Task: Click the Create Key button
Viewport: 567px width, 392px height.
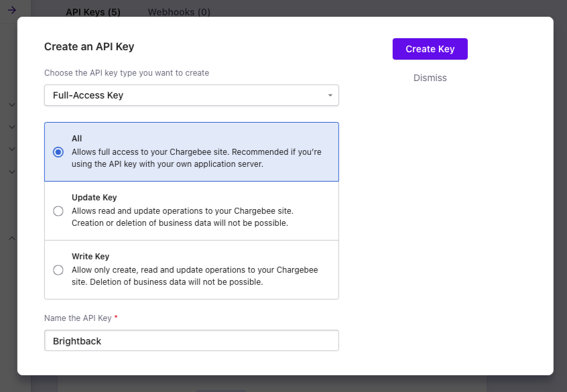Action: [x=430, y=48]
